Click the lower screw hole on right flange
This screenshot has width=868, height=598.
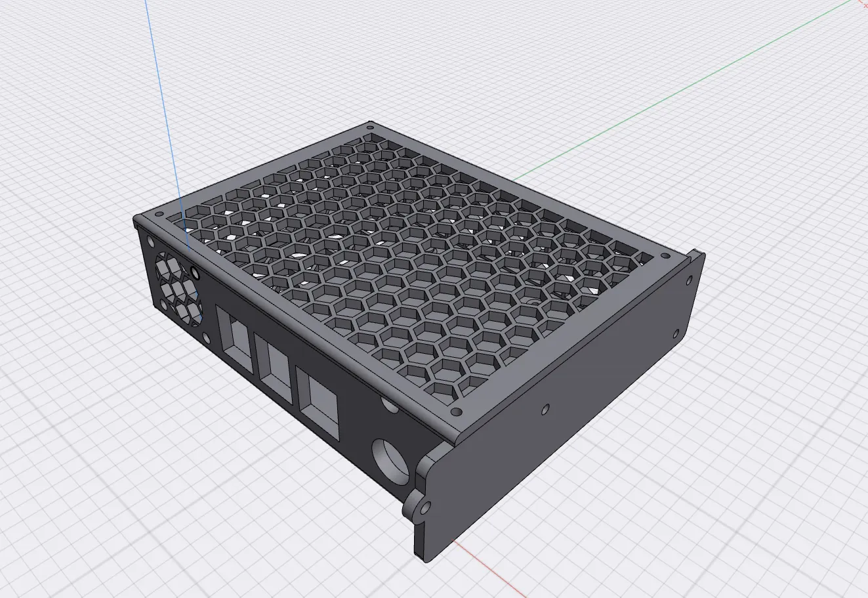(676, 333)
